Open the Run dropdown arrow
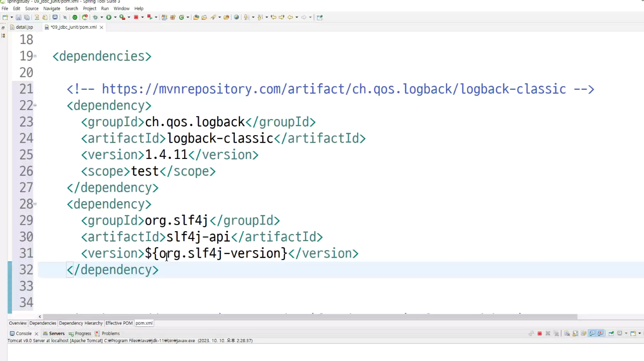This screenshot has width=644, height=361. coord(115,17)
